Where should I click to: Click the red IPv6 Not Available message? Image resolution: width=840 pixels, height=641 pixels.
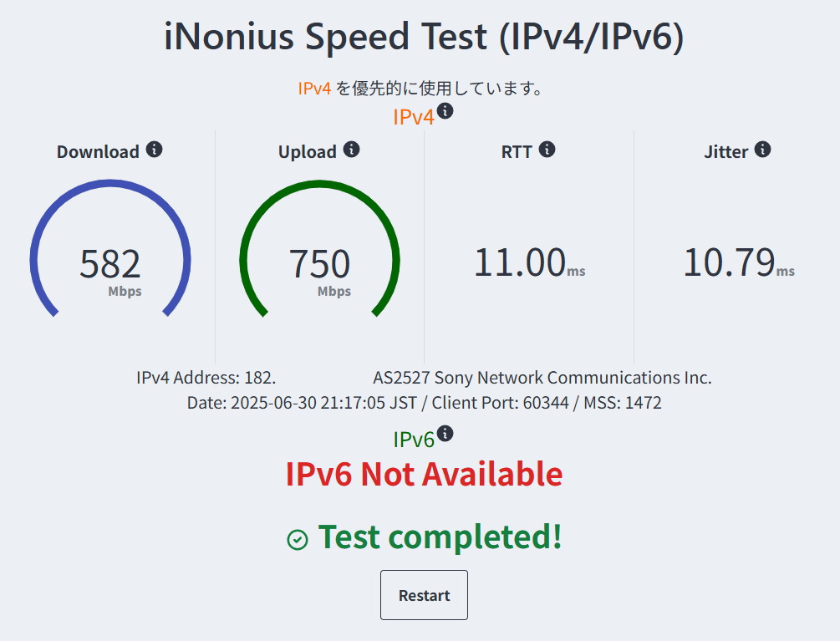click(424, 474)
